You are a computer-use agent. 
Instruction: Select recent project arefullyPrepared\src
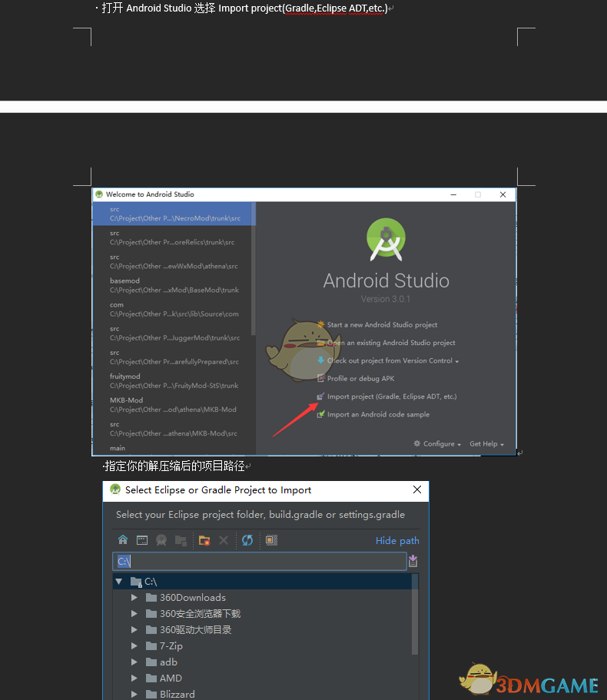tap(172, 357)
